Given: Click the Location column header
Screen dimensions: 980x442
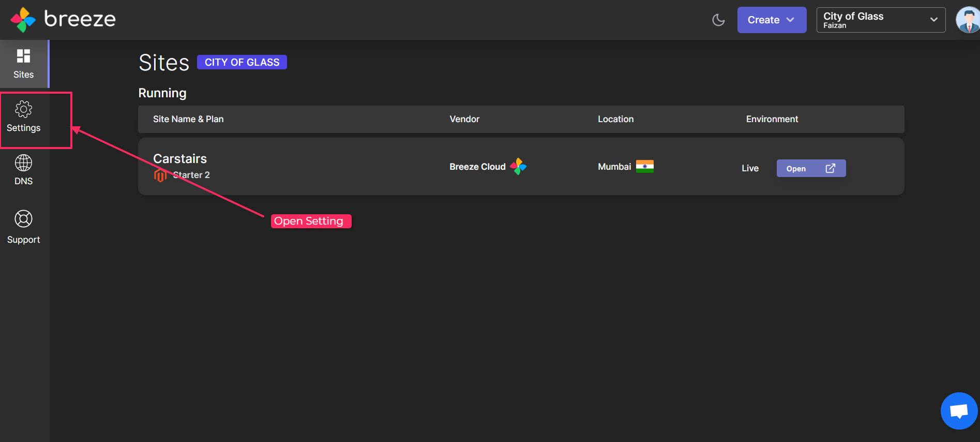Looking at the screenshot, I should coord(615,119).
